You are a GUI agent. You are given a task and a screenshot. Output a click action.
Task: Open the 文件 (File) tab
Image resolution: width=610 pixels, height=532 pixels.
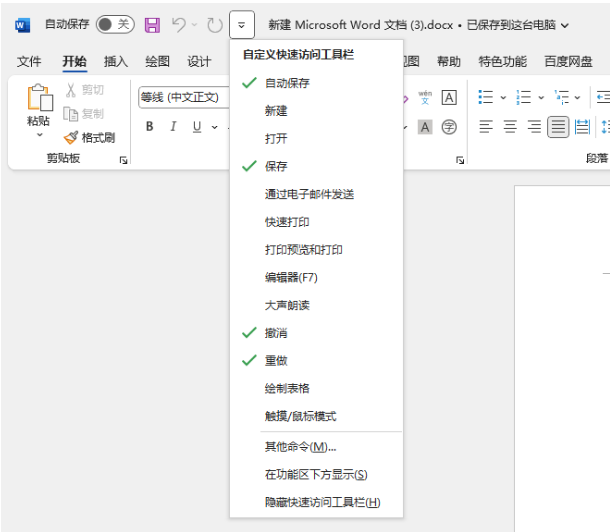click(x=29, y=61)
